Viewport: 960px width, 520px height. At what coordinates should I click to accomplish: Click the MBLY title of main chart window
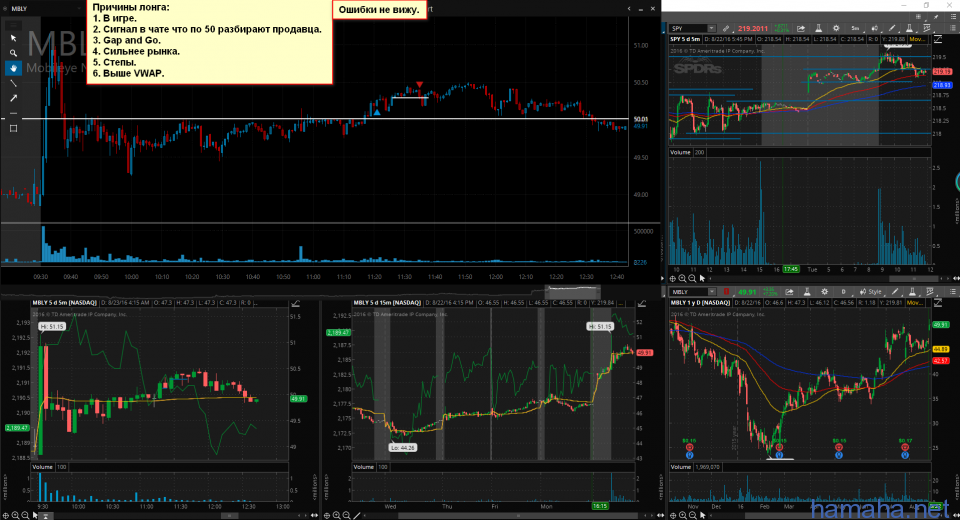point(19,9)
